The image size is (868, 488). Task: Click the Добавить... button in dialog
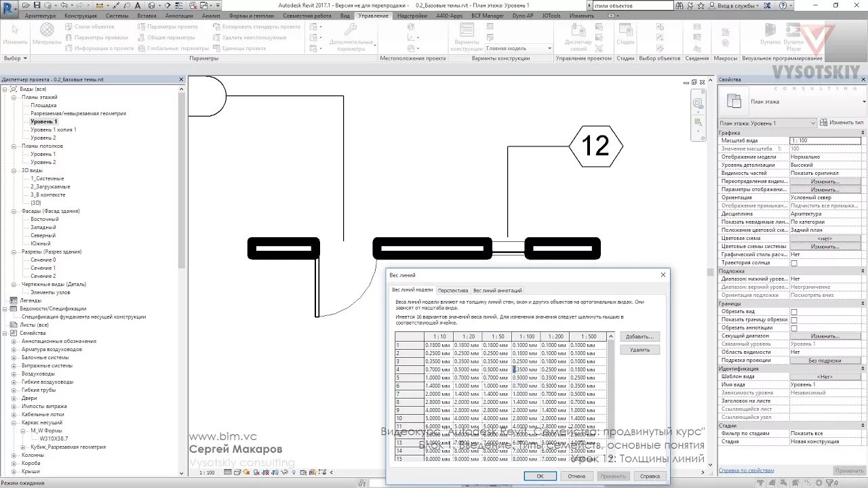click(639, 336)
